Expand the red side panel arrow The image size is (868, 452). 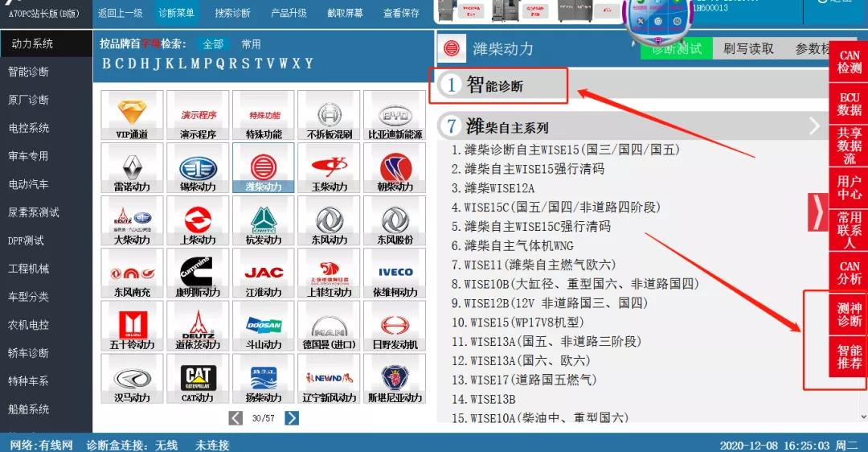[817, 212]
